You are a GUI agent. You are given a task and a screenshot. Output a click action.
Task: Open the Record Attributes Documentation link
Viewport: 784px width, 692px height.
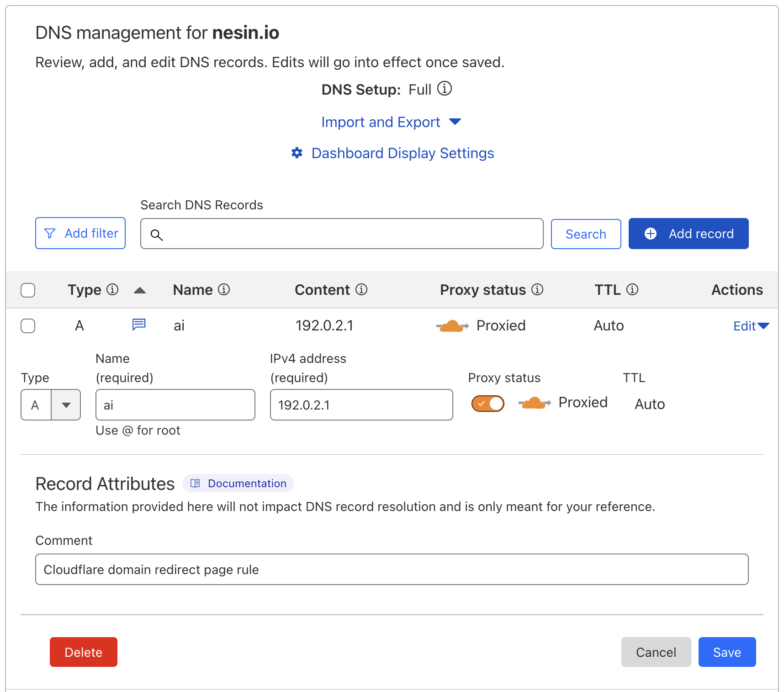click(x=238, y=484)
